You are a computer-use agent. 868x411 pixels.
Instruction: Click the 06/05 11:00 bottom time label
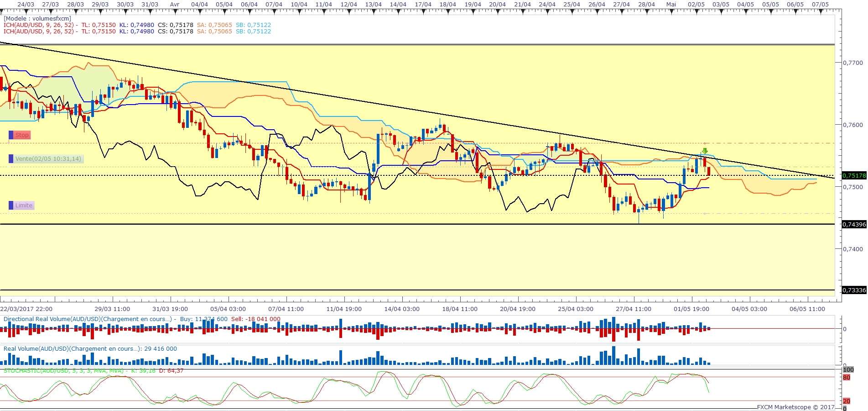point(807,309)
